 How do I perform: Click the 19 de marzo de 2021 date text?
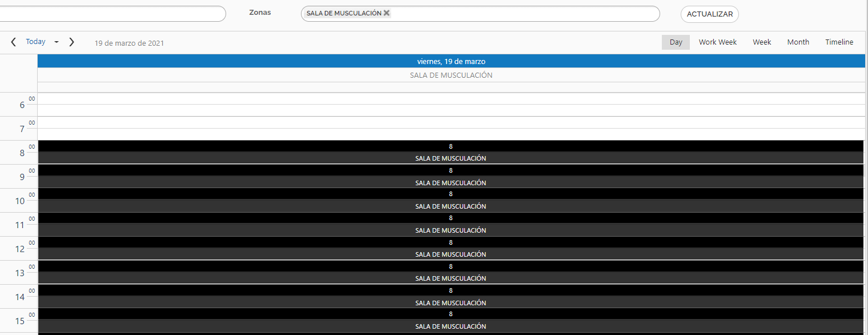point(130,43)
